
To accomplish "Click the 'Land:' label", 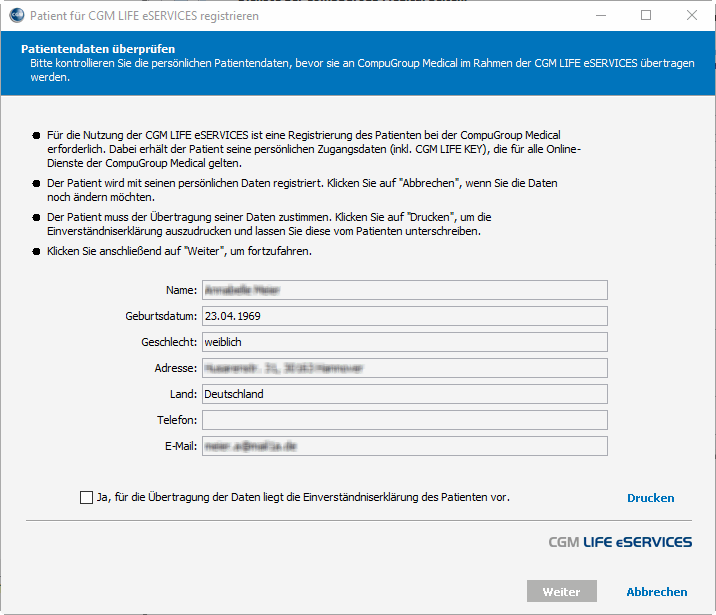I will point(183,394).
